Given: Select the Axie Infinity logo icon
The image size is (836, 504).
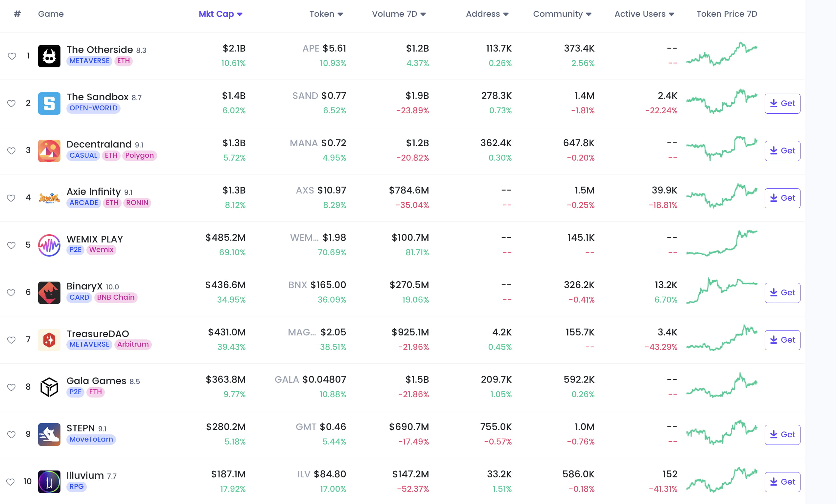Looking at the screenshot, I should pos(49,198).
